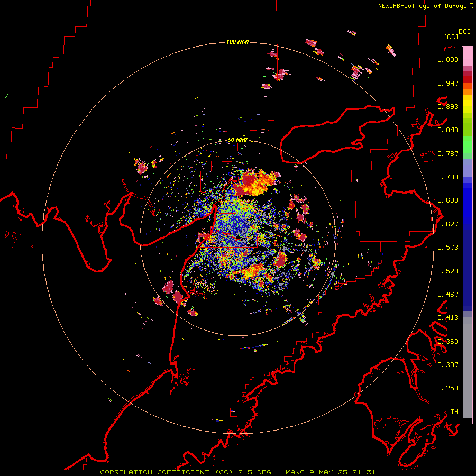Click the 0.947 legend value
476x476 pixels.
448,83
